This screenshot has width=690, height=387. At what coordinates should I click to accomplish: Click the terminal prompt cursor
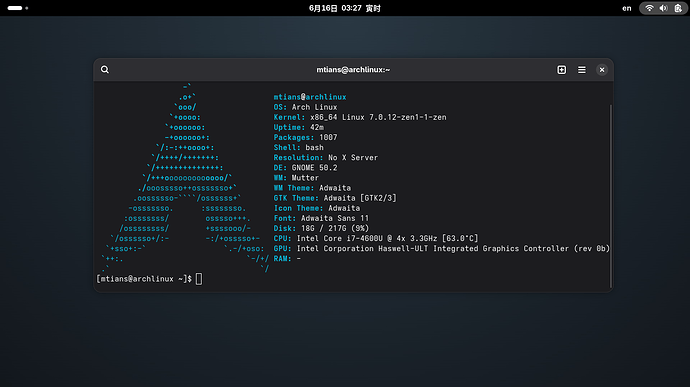tap(199, 279)
